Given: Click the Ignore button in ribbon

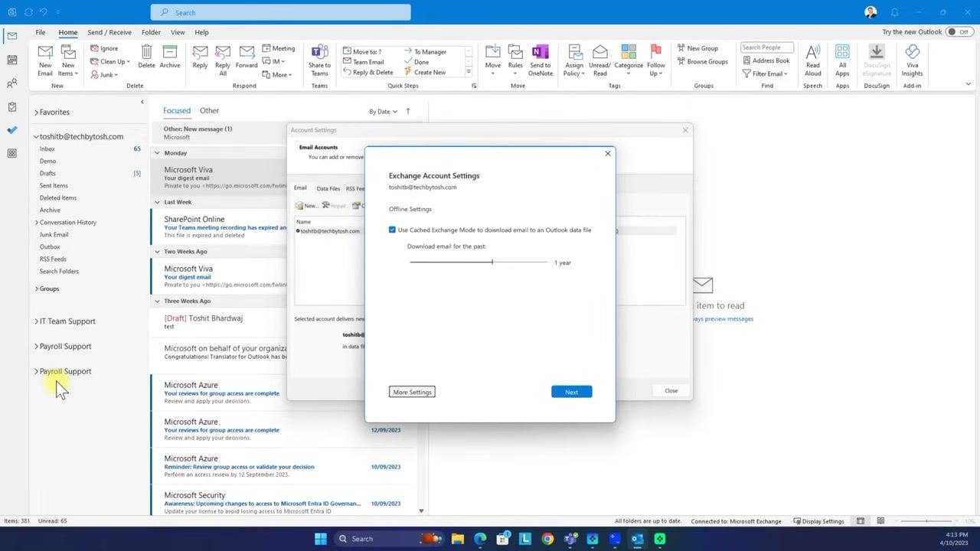Looking at the screenshot, I should (x=104, y=48).
